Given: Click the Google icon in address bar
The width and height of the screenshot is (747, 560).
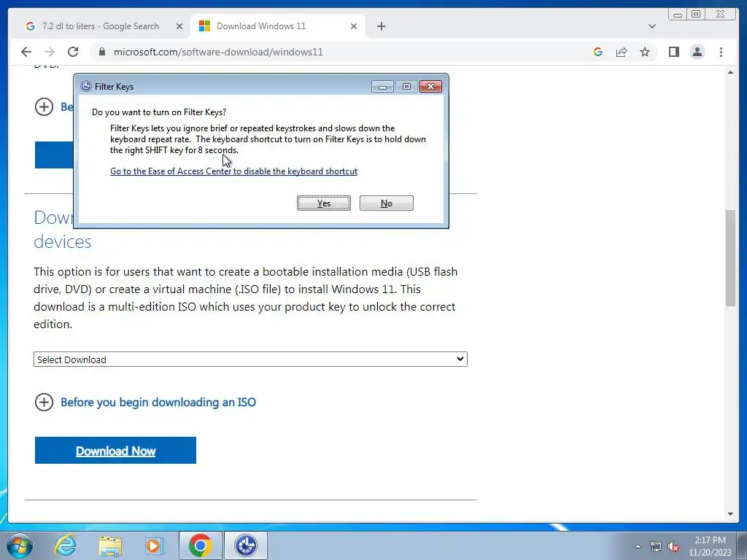Looking at the screenshot, I should tap(598, 52).
